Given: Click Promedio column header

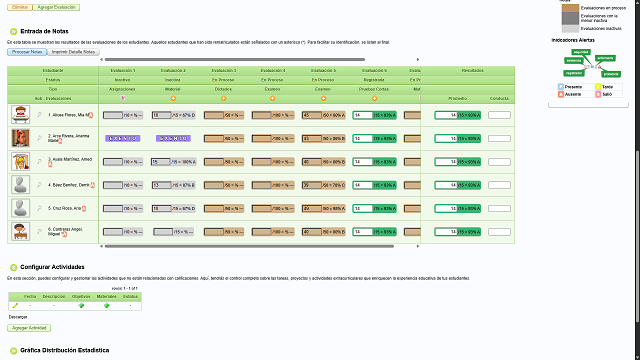Looking at the screenshot, I should (458, 98).
